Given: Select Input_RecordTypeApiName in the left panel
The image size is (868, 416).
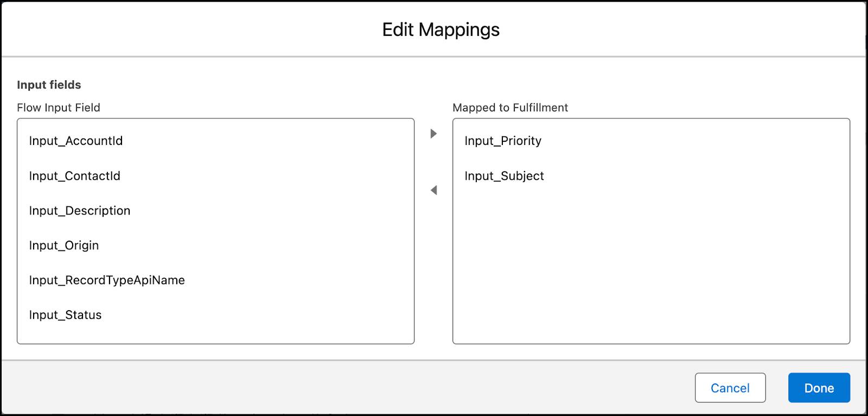Looking at the screenshot, I should [106, 280].
